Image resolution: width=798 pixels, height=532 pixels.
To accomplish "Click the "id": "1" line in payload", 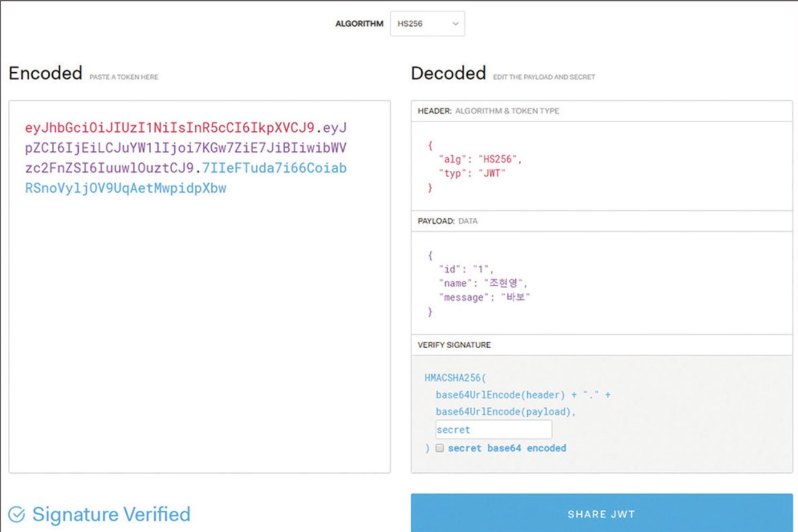I will (x=466, y=269).
